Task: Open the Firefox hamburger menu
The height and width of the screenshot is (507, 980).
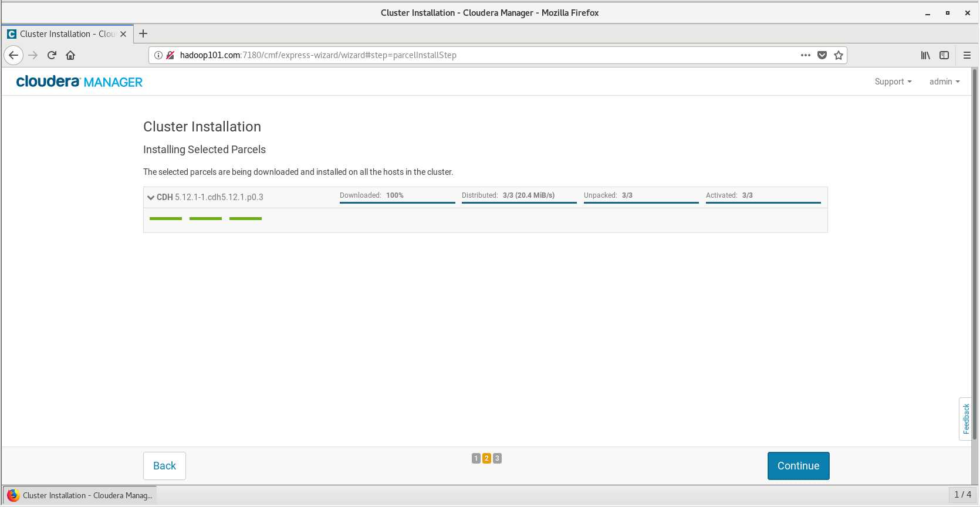Action: pos(967,55)
